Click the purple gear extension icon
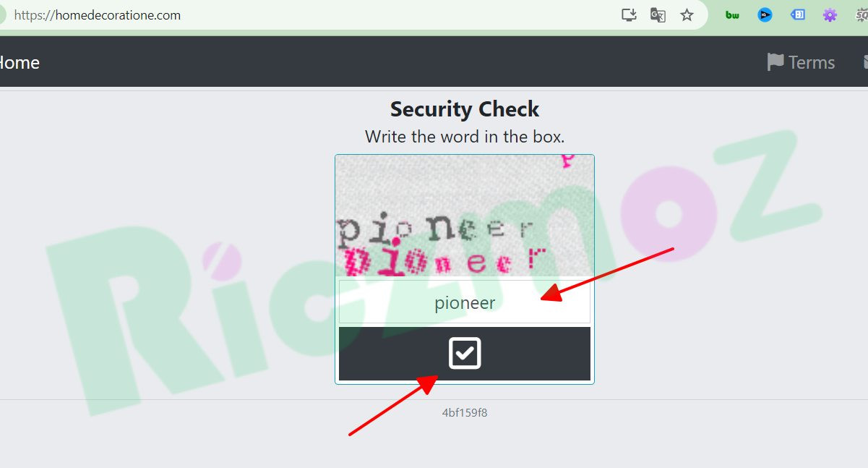The height and width of the screenshot is (468, 868). pos(830,14)
